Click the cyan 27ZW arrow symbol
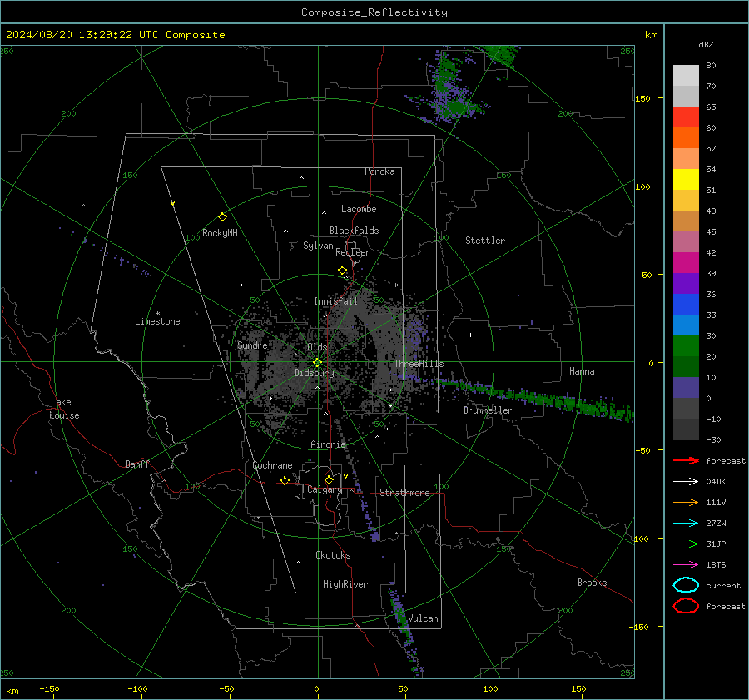749x700 pixels. click(x=686, y=524)
